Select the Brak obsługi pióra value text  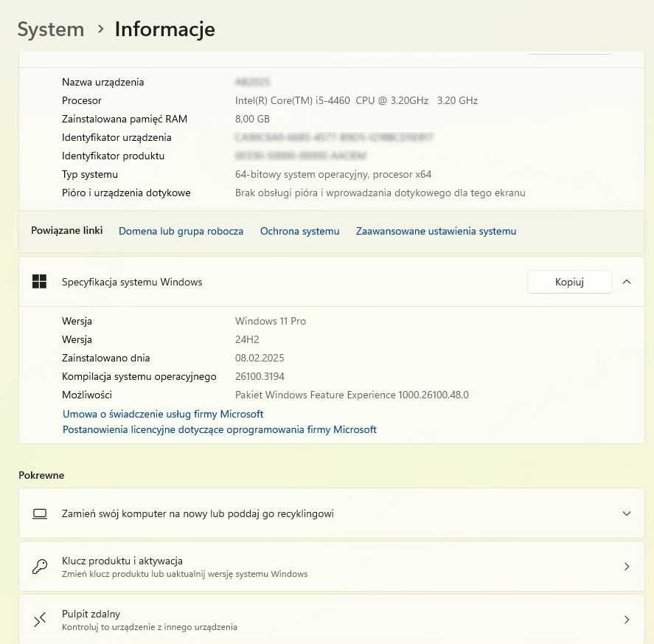coord(380,193)
